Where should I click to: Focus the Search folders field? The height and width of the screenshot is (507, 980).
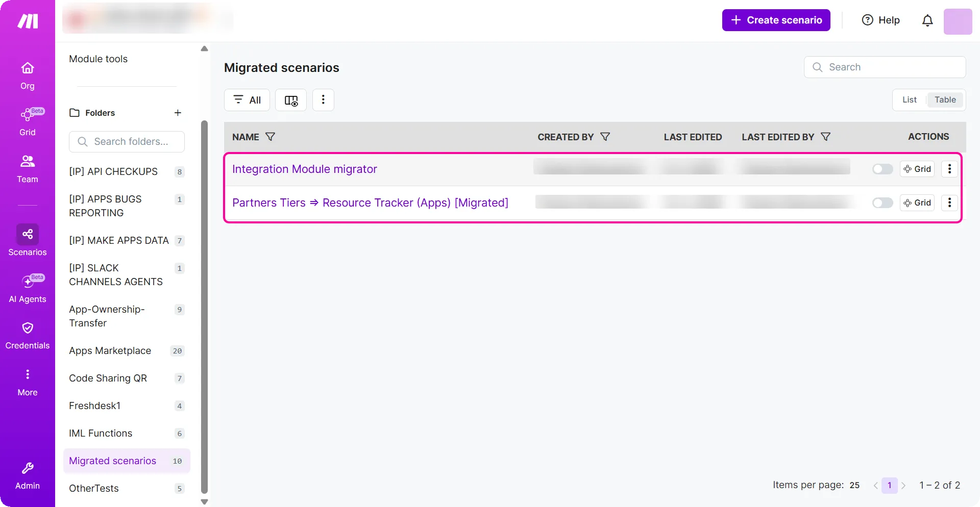(127, 142)
